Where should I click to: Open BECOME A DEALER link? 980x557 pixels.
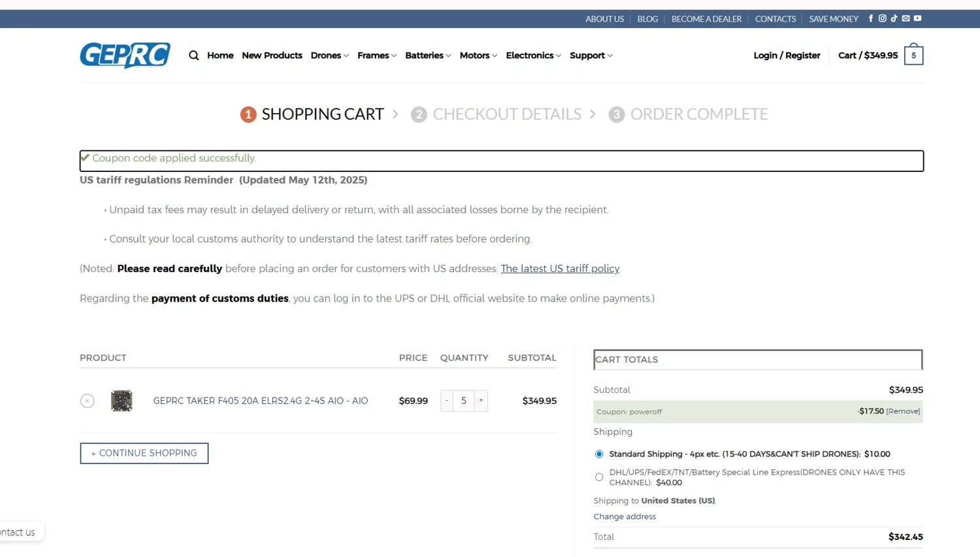pos(706,19)
